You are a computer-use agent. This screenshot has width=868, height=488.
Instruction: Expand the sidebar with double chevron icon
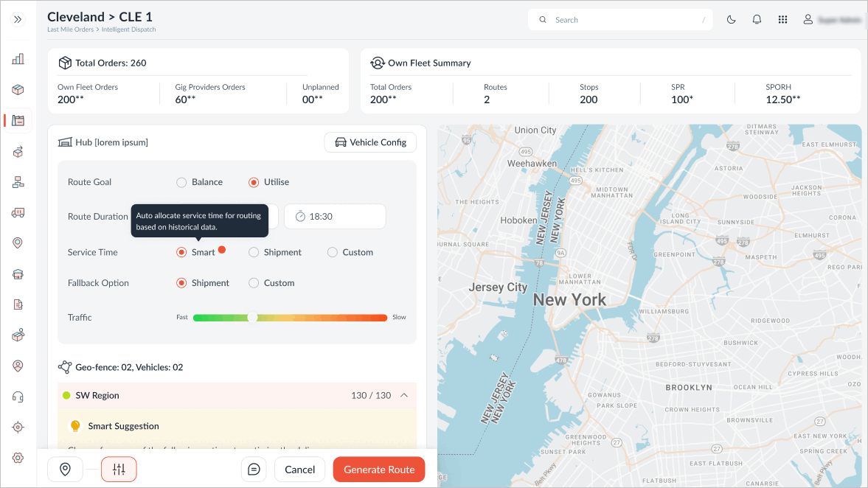point(18,20)
